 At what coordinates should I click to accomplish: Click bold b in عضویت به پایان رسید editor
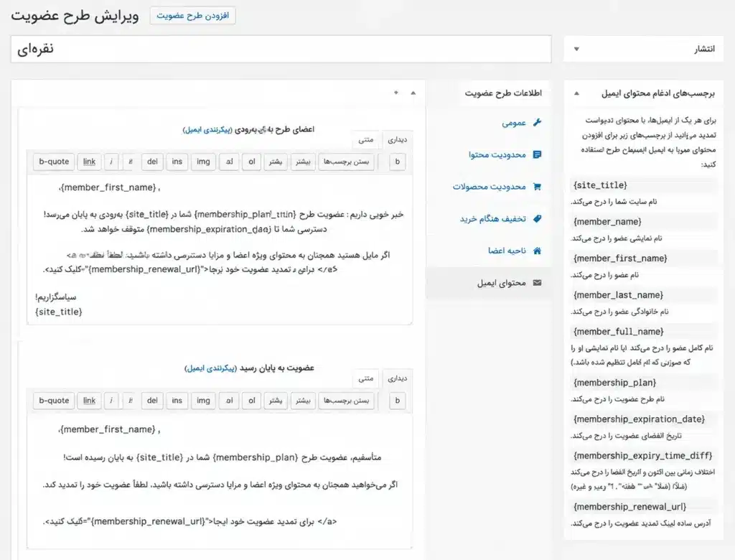(398, 401)
